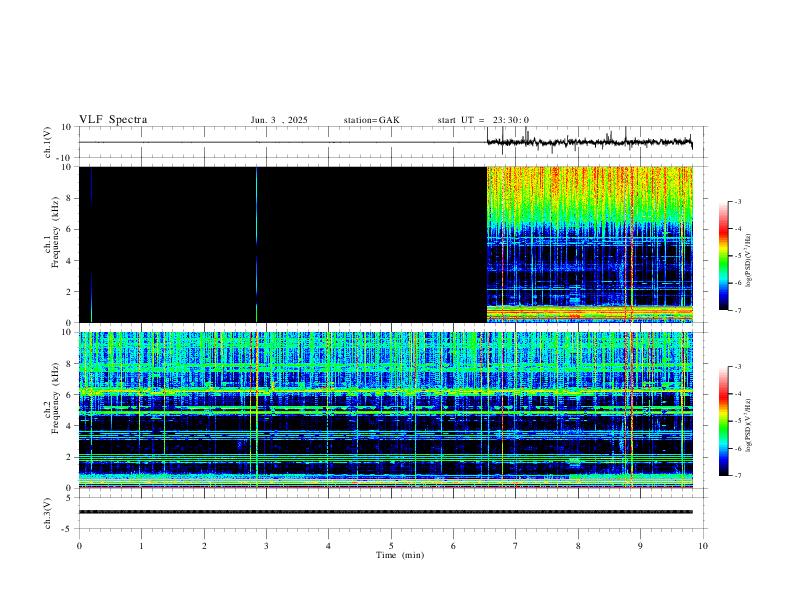Click the ch.1 colored spectrogram after 6.5 min
This screenshot has width=792, height=612.
click(x=589, y=244)
